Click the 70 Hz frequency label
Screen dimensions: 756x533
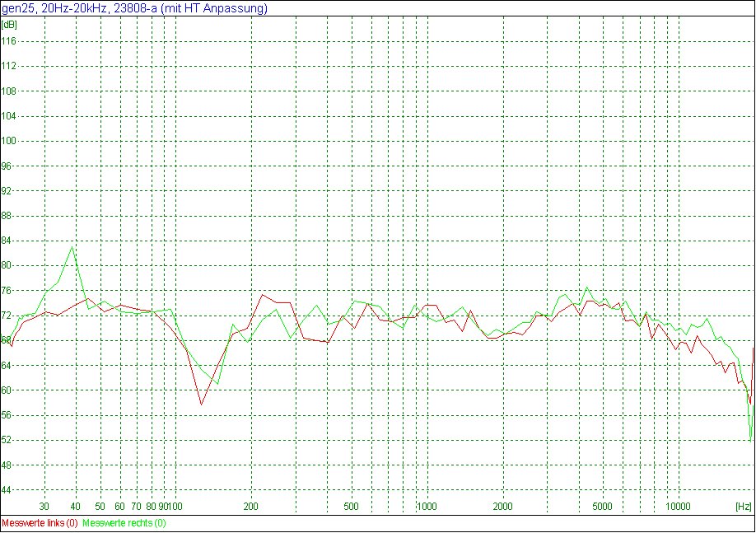pyautogui.click(x=137, y=507)
